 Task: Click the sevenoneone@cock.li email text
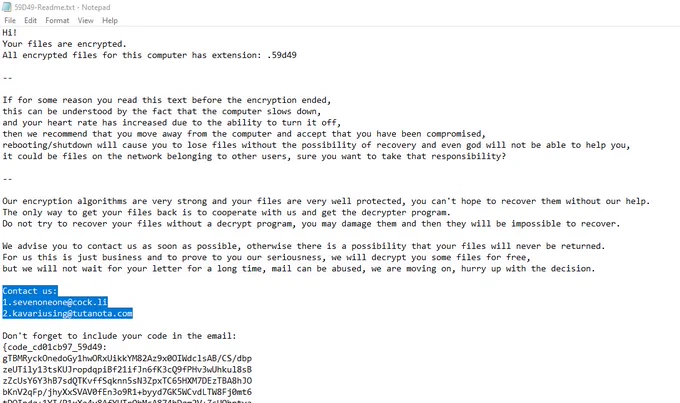pyautogui.click(x=60, y=302)
